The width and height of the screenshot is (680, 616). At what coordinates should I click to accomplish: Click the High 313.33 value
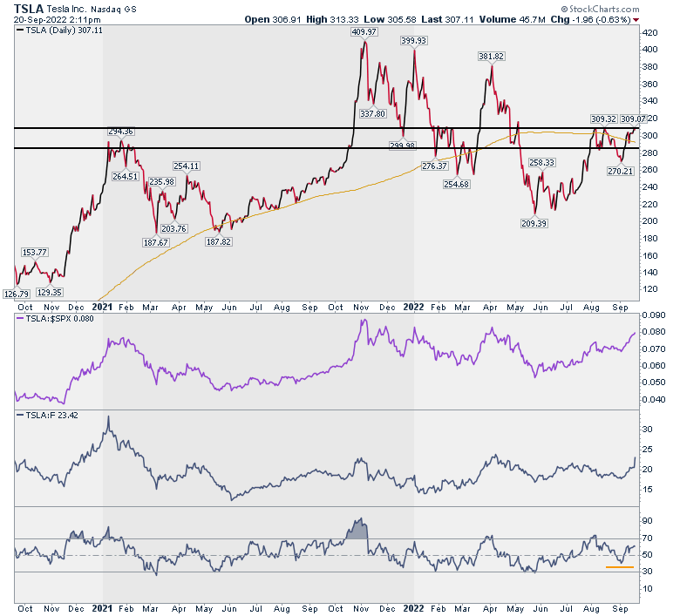coord(332,19)
